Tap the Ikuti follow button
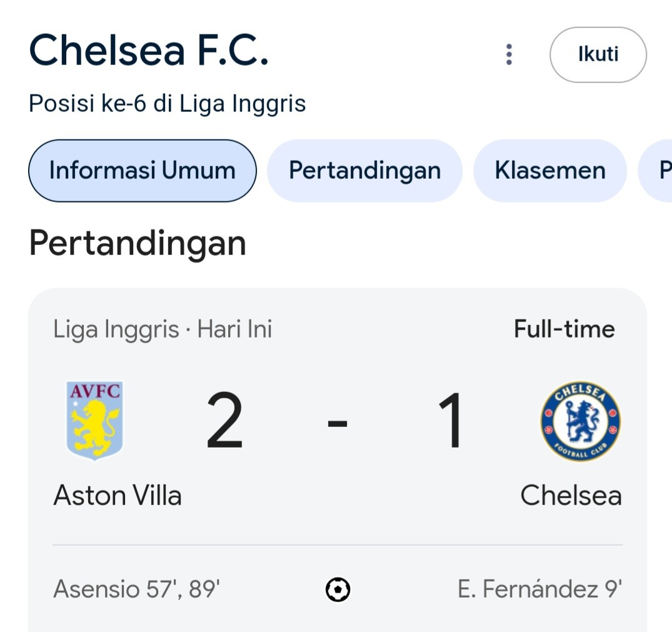The image size is (672, 632). tap(598, 54)
